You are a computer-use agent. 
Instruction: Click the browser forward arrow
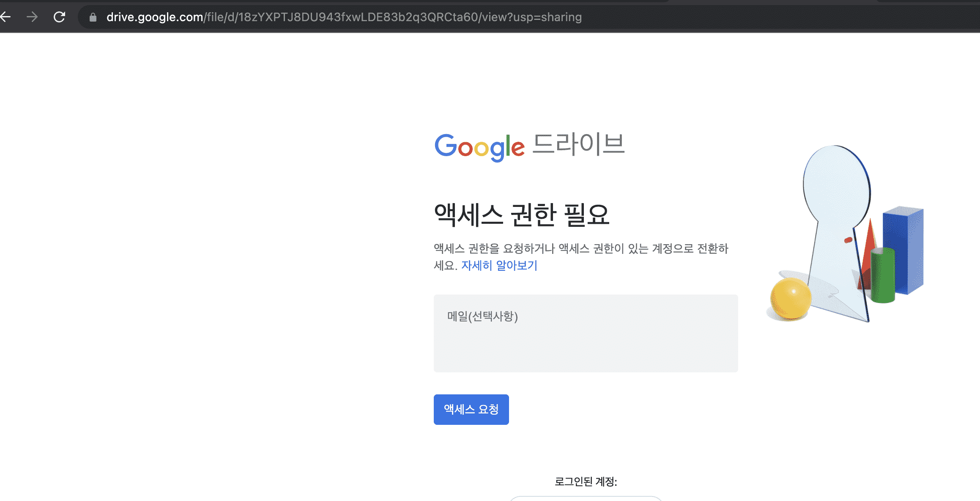32,17
